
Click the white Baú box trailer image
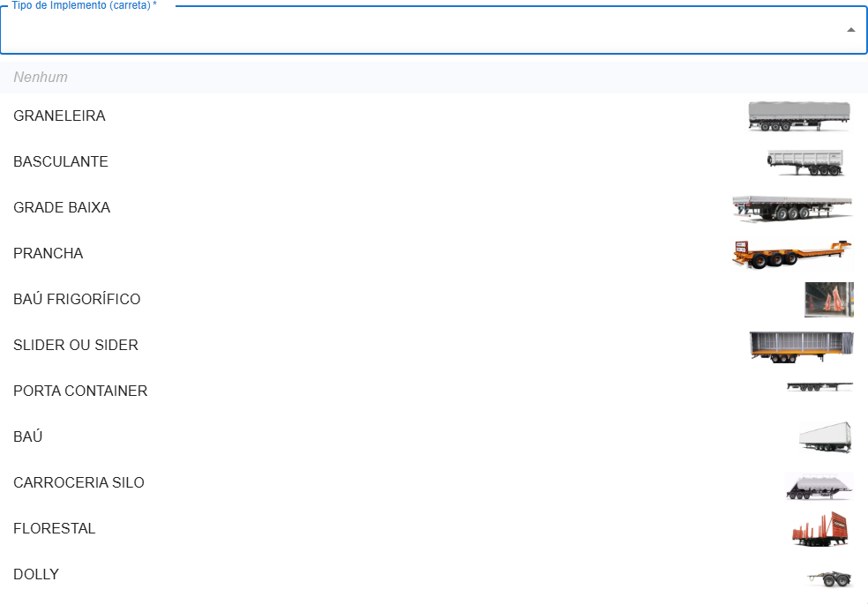tap(826, 437)
